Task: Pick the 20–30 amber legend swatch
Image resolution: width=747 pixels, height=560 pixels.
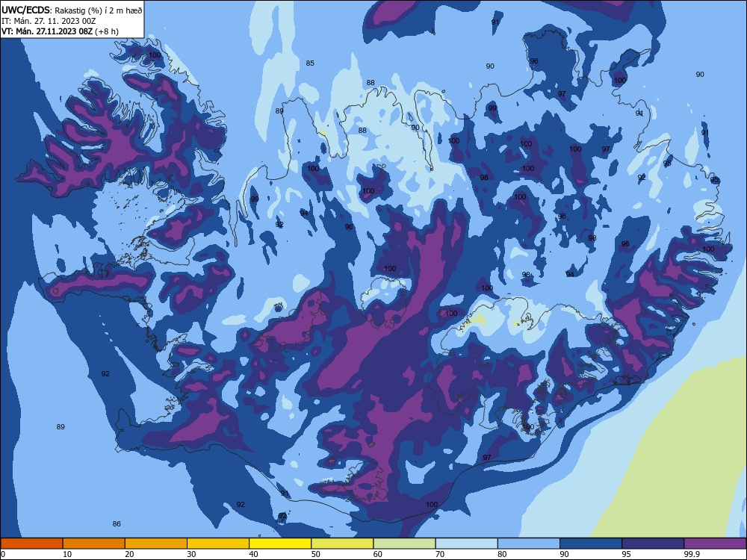Action: click(x=156, y=544)
